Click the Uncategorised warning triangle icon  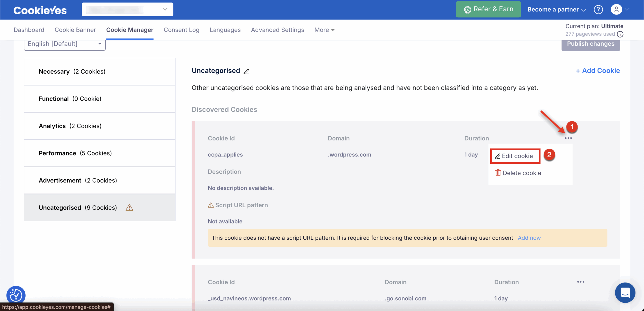tap(129, 208)
